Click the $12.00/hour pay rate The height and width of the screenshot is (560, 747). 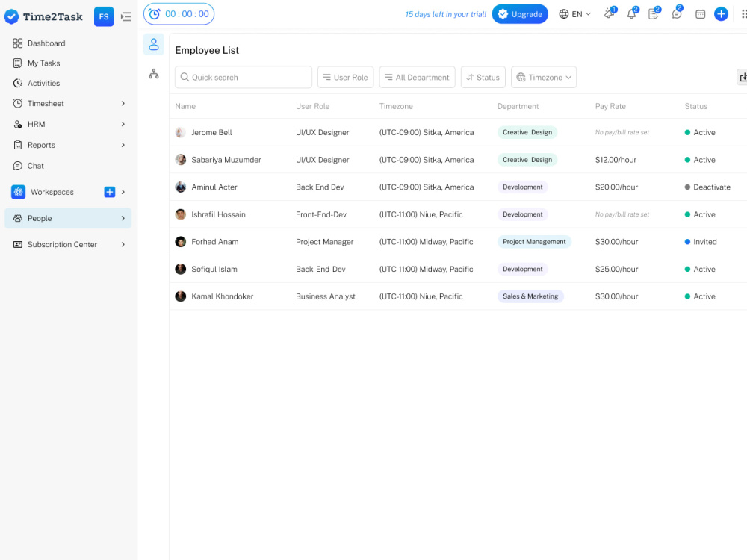[x=616, y=160]
